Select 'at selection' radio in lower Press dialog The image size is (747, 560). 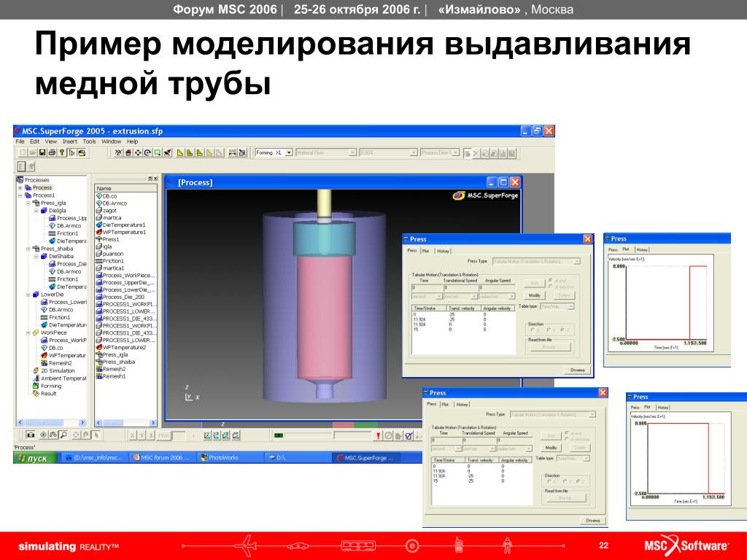coord(567,440)
